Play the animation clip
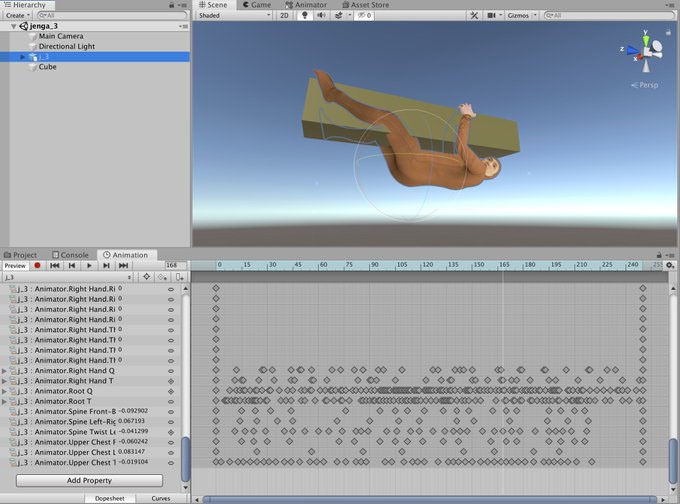Screen dimensions: 680x504 (89, 266)
